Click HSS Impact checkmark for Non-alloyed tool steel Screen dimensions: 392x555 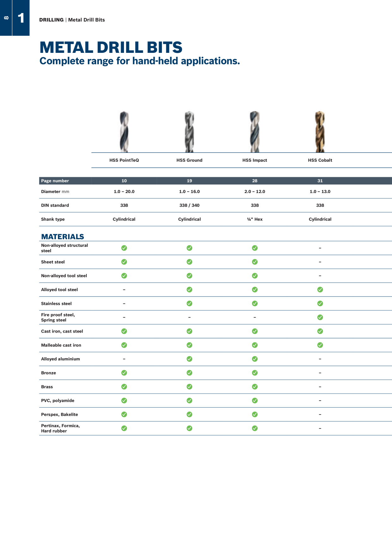pos(255,276)
